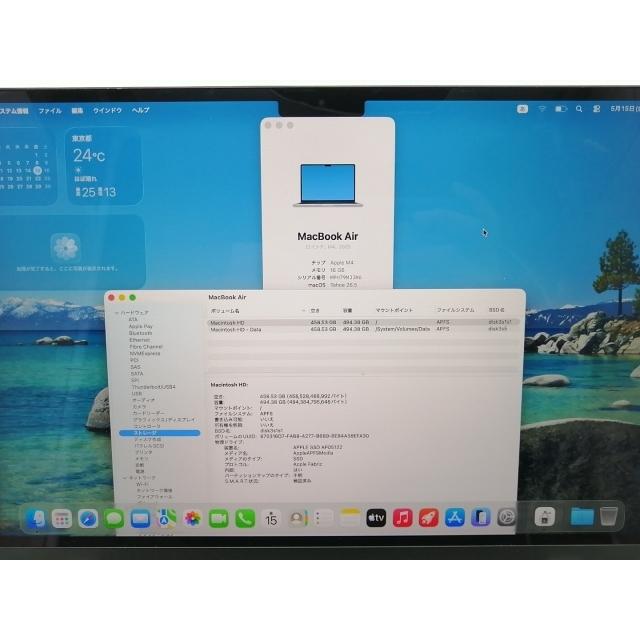Open iPhone Mirroring in Dock
The image size is (640, 640).
(x=481, y=518)
